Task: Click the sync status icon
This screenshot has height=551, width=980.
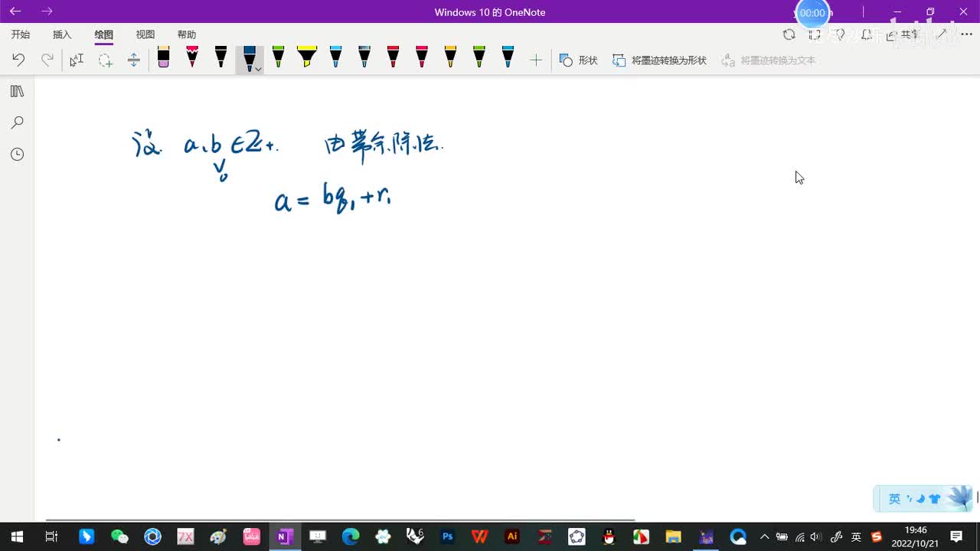Action: coord(789,34)
